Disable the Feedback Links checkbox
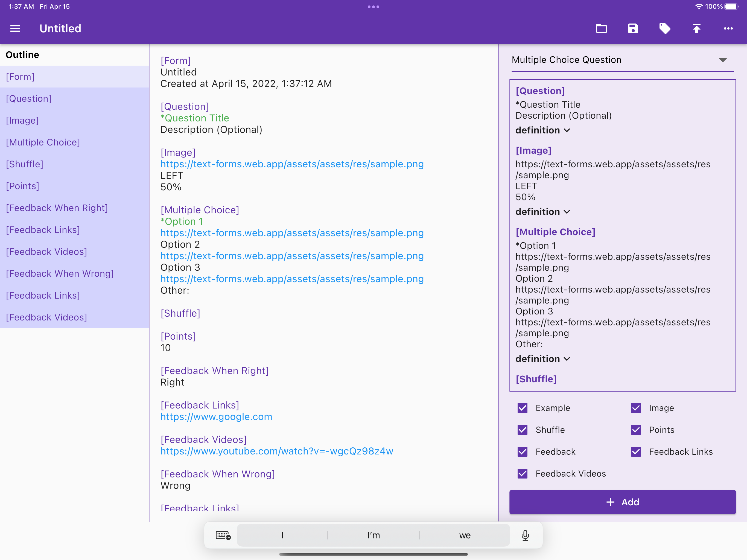Viewport: 747px width, 560px height. tap(636, 452)
